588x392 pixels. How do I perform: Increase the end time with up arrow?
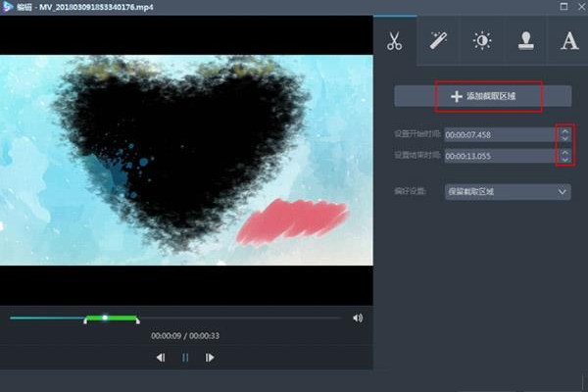tap(564, 151)
